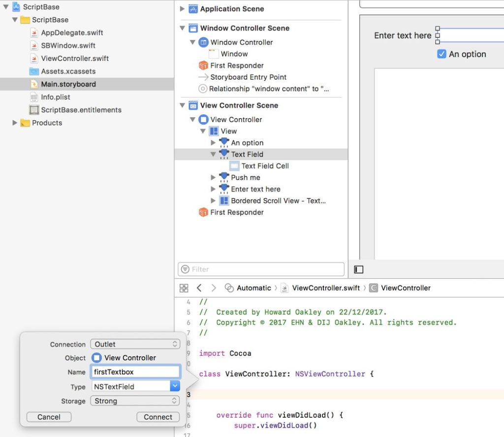This screenshot has width=504, height=437.
Task: Click the Assets.xcassets folder icon
Action: [x=34, y=71]
